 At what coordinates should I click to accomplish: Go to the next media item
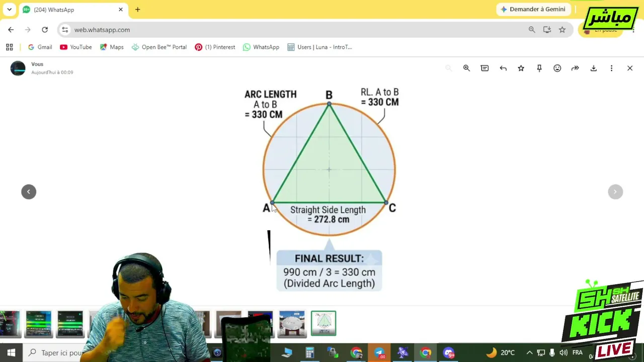[615, 192]
